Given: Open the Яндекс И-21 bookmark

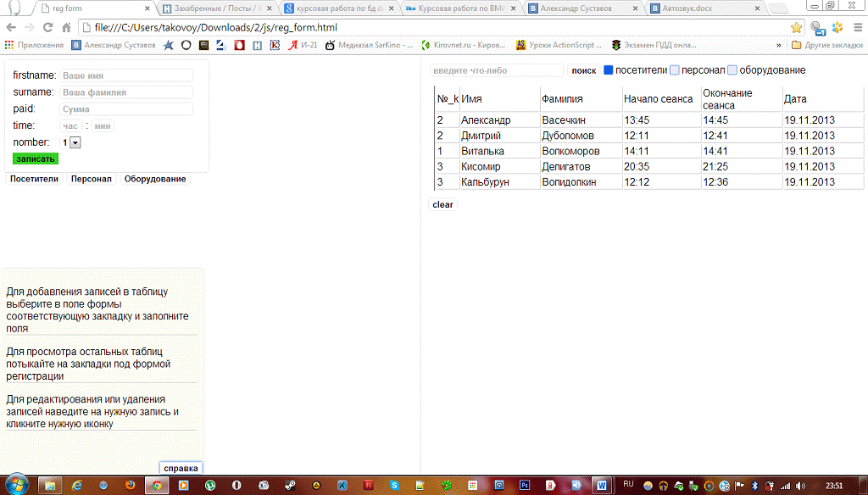Looking at the screenshot, I should pyautogui.click(x=303, y=45).
